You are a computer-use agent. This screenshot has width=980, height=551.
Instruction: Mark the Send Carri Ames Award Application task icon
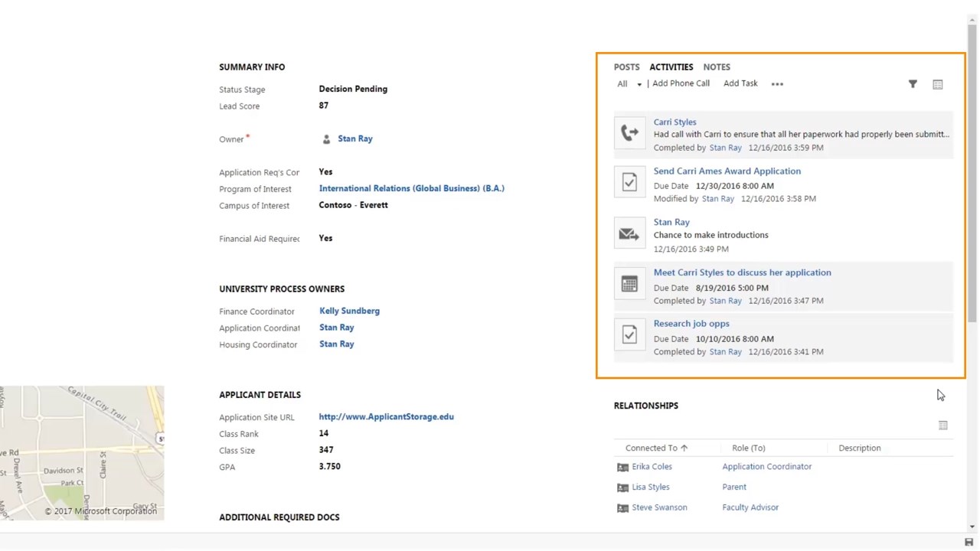[x=629, y=182]
